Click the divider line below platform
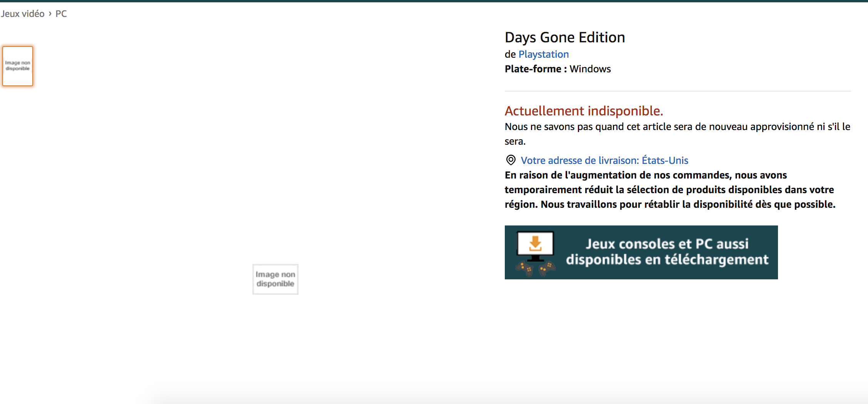 [677, 91]
